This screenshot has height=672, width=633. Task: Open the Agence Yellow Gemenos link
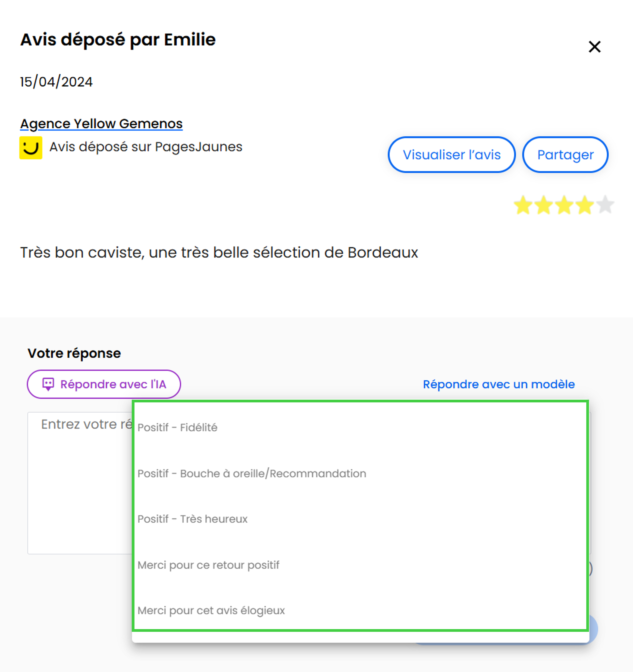[101, 124]
